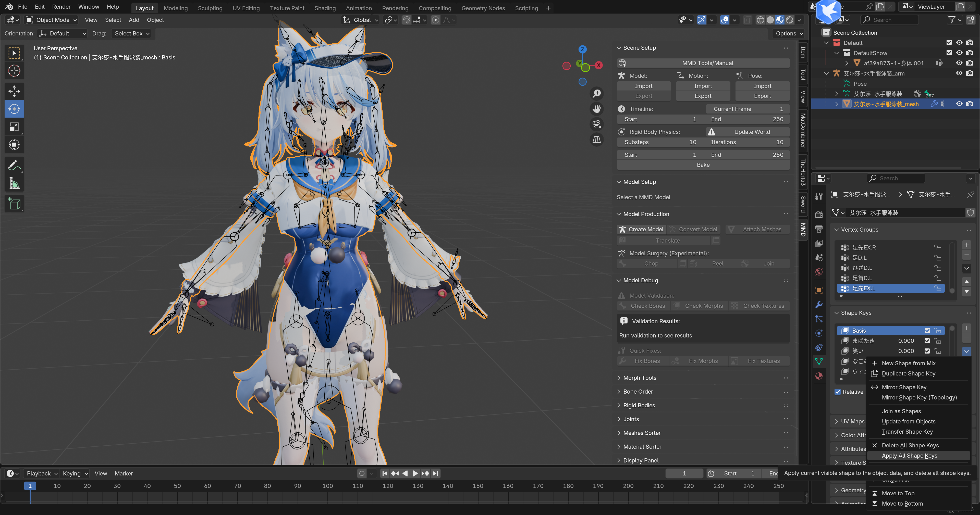Choose Apply All Shape Keys menu entry
Viewport: 980px width, 515px height.
click(918, 456)
